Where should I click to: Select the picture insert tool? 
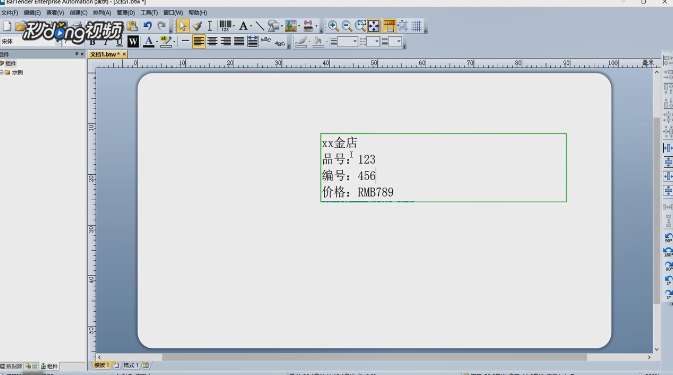(291, 26)
